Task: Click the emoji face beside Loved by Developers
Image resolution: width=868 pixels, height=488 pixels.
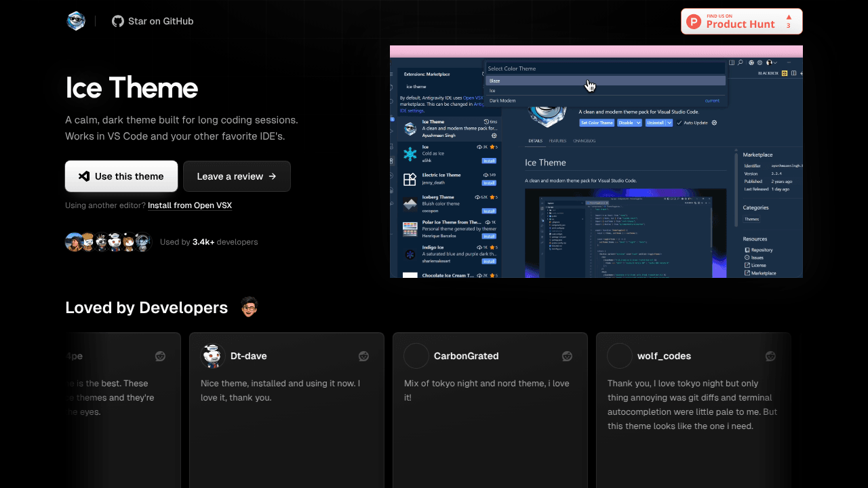Action: tap(250, 307)
